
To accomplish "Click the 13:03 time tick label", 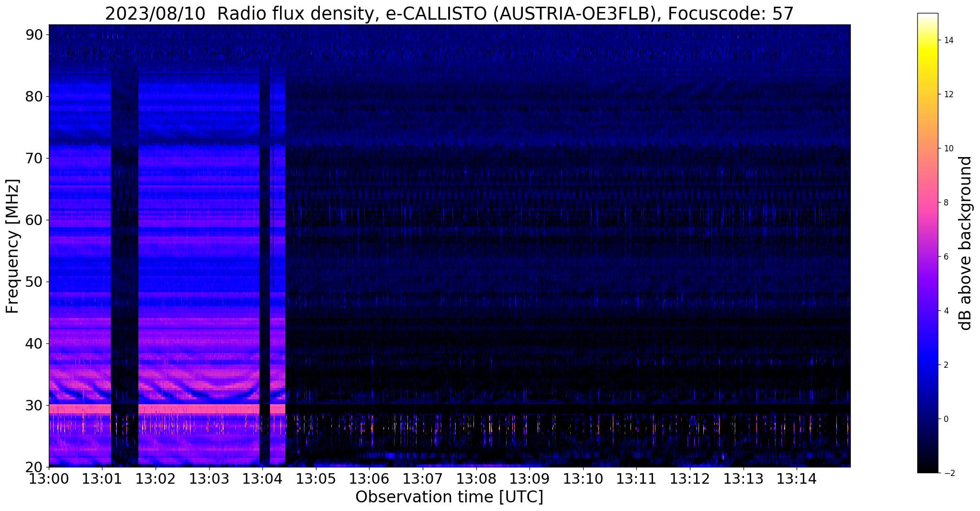I will click(x=209, y=479).
